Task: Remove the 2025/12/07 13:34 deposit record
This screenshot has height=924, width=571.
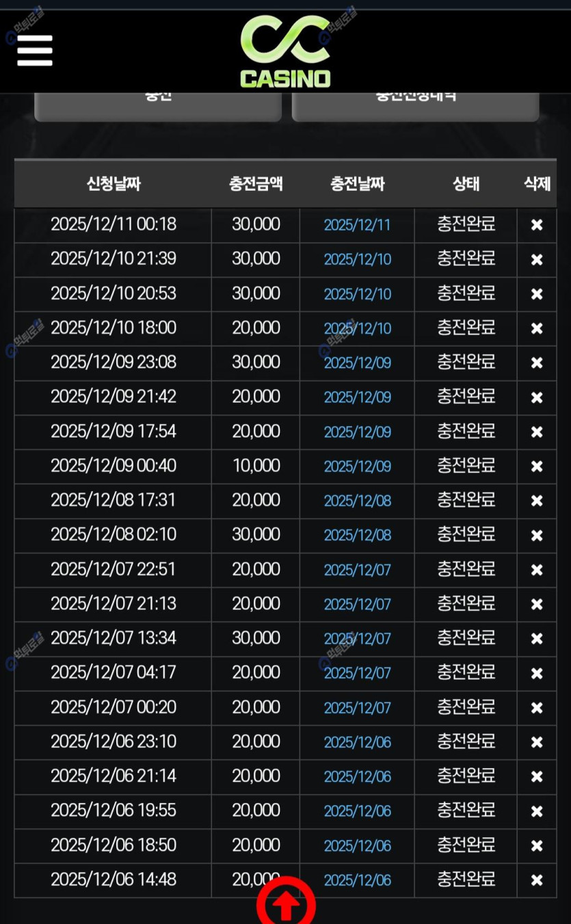Action: (x=537, y=639)
